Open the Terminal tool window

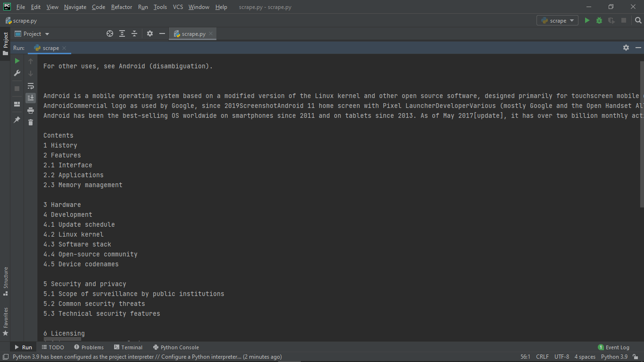coord(127,347)
